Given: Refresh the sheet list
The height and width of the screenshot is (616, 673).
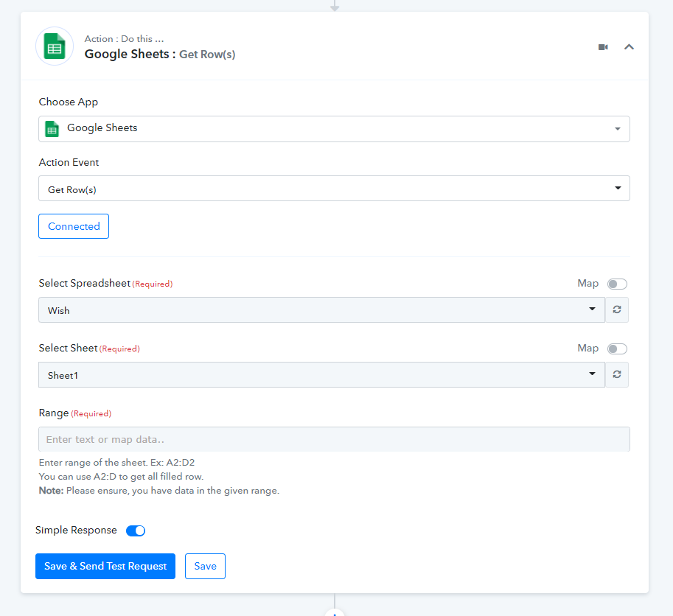Looking at the screenshot, I should pyautogui.click(x=617, y=374).
